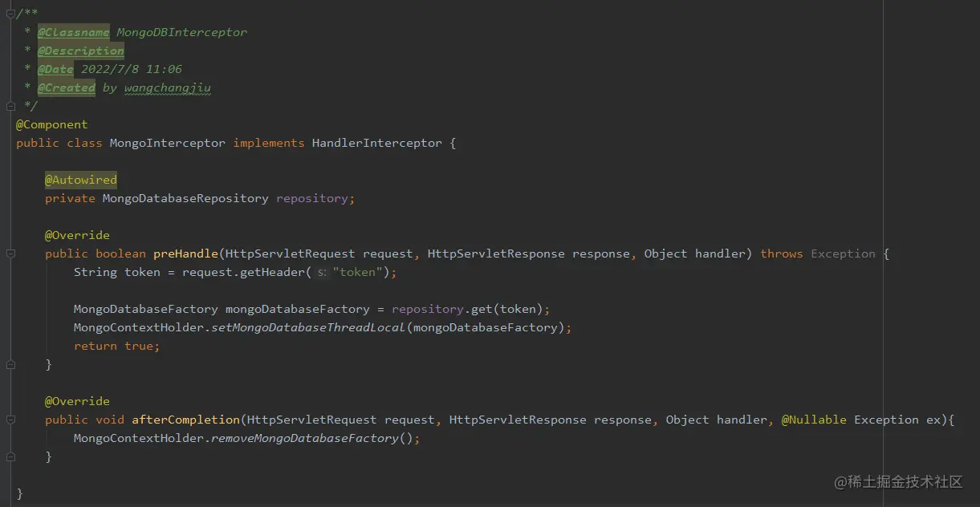Screen dimensions: 980x507
Task: Click the implements keyword
Action: [269, 143]
